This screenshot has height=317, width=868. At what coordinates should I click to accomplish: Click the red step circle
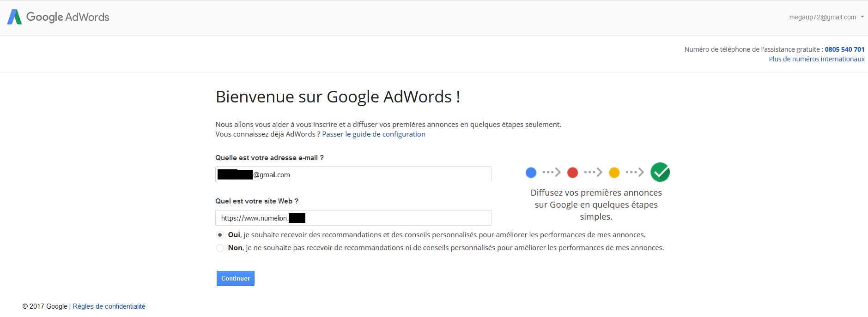572,173
